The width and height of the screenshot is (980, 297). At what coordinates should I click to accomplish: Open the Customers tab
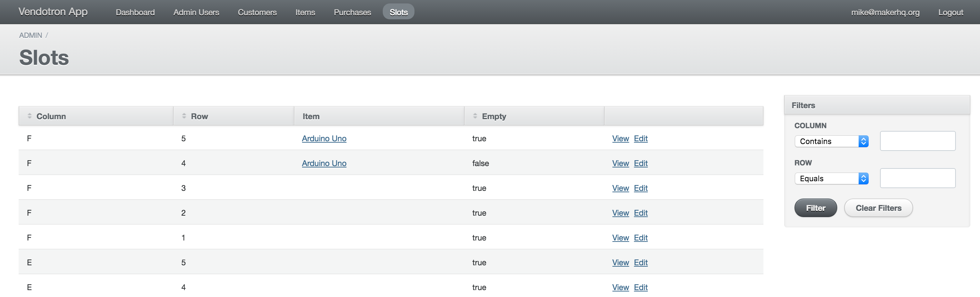tap(257, 12)
